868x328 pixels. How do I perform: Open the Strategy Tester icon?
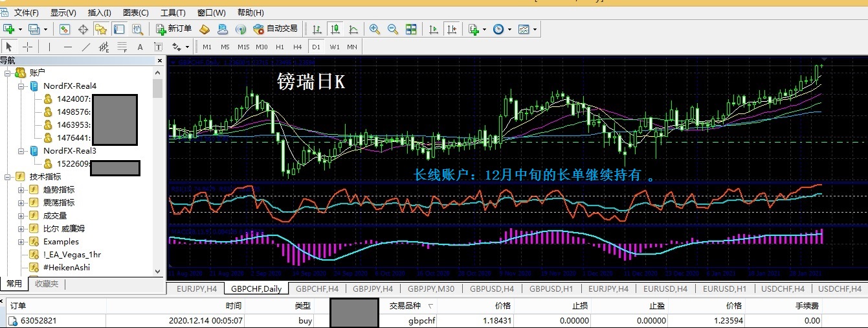[x=137, y=29]
